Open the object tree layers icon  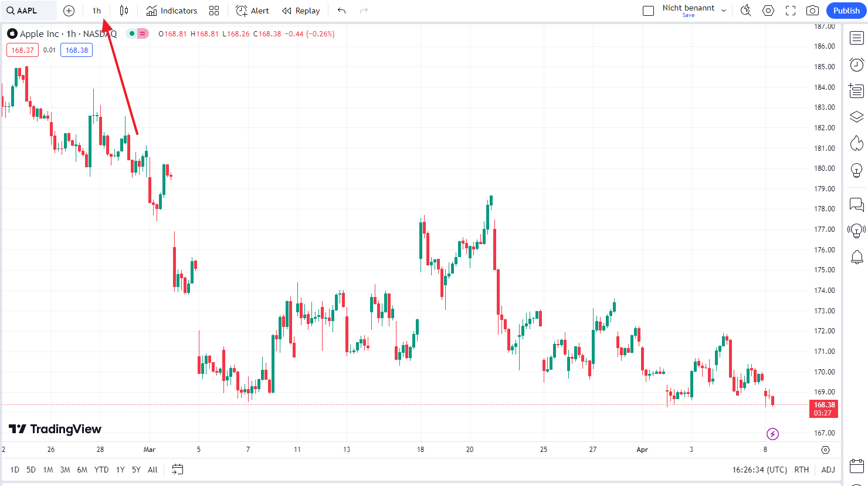[857, 117]
